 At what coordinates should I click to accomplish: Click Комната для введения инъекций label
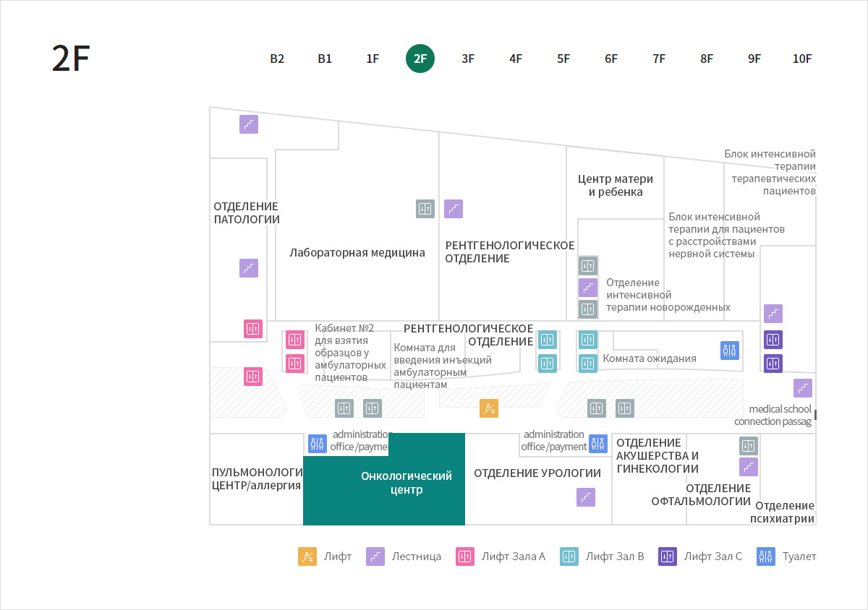click(443, 366)
